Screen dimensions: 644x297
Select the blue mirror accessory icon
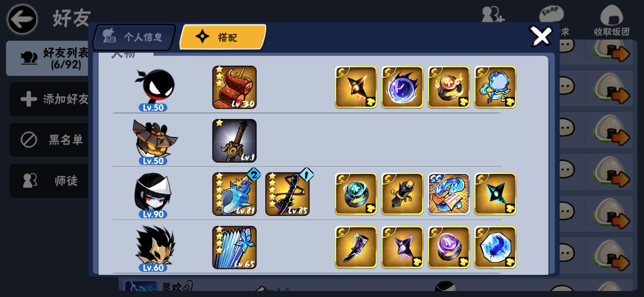coord(495,87)
